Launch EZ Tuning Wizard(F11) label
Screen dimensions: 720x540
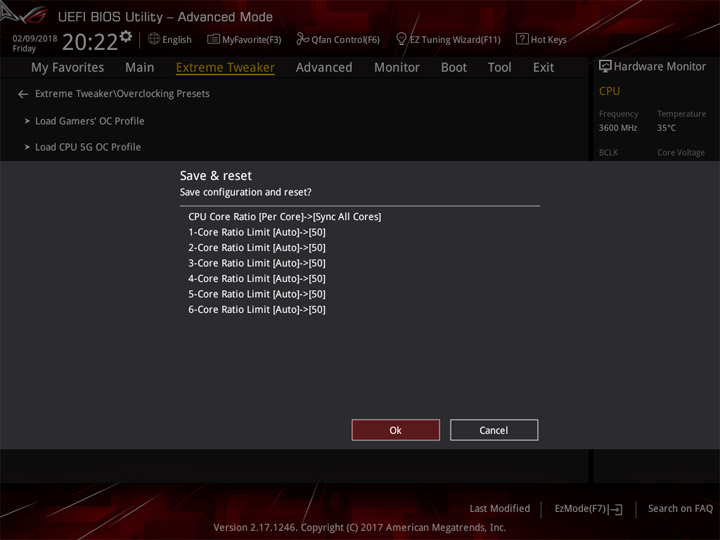pos(455,39)
